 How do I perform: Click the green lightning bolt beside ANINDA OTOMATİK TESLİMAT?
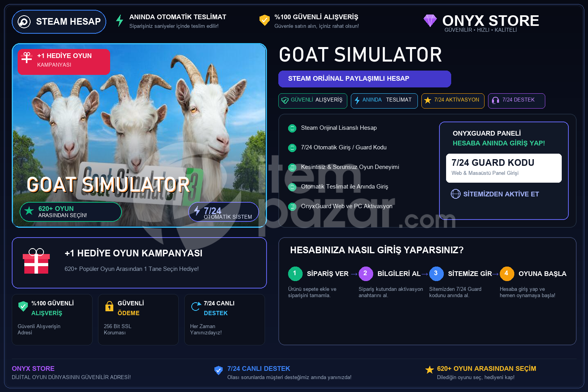120,20
